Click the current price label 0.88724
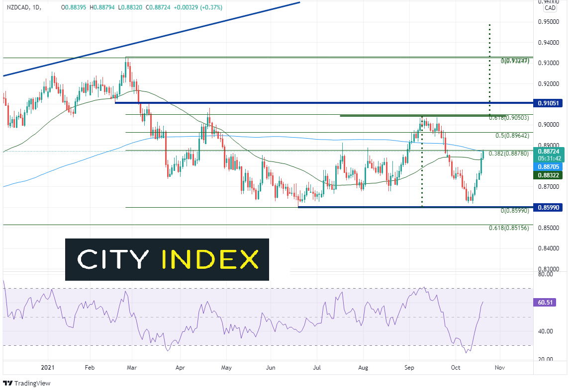 click(x=549, y=151)
